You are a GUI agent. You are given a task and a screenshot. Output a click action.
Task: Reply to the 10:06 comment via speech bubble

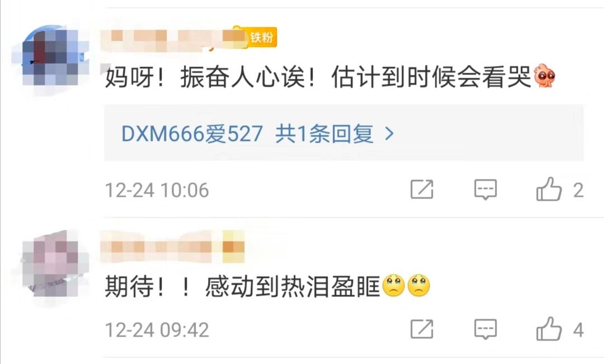pyautogui.click(x=485, y=190)
